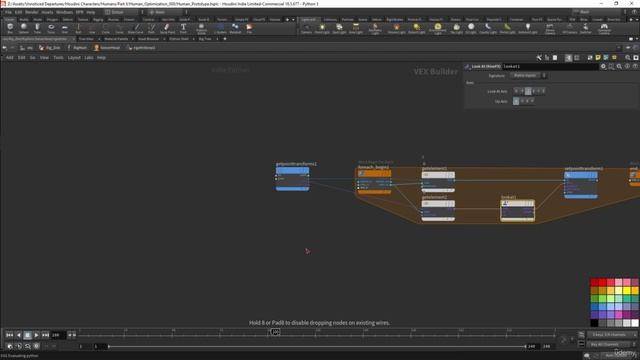Select the Sphere shelf tool

(24, 28)
